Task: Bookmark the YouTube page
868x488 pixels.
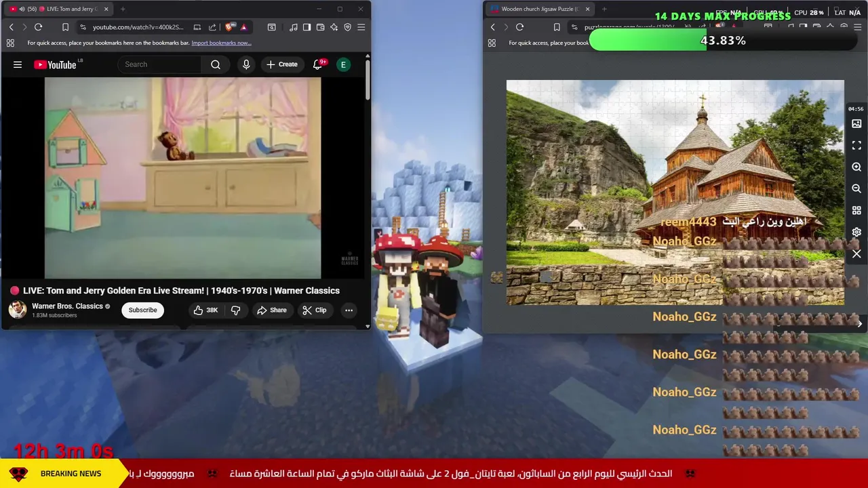Action: point(65,27)
